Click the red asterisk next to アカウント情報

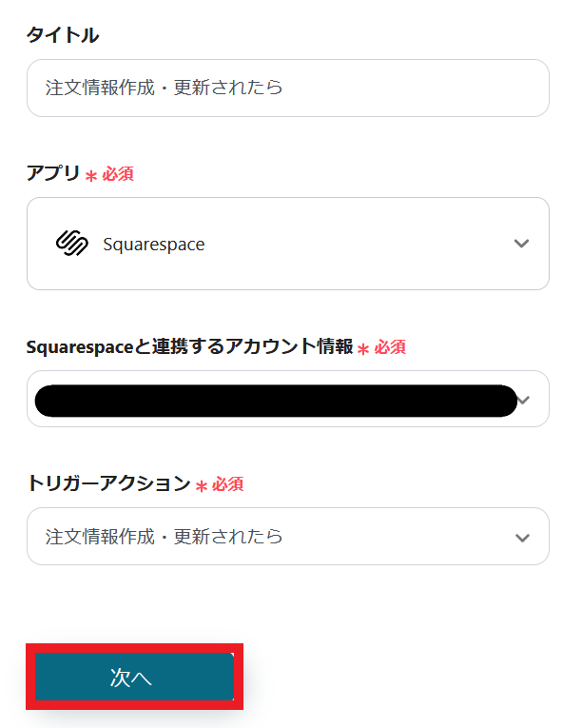click(363, 349)
